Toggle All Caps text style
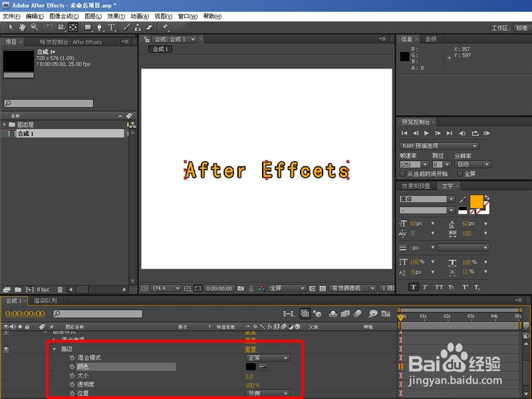Screen dimensions: 532x399 click(439, 287)
